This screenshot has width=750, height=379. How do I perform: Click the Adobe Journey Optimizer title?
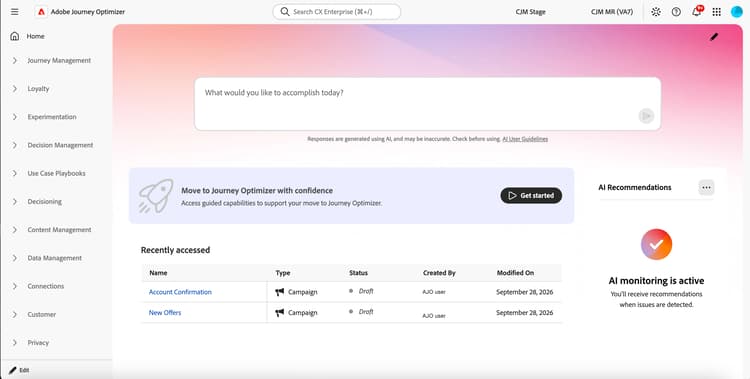click(x=88, y=12)
